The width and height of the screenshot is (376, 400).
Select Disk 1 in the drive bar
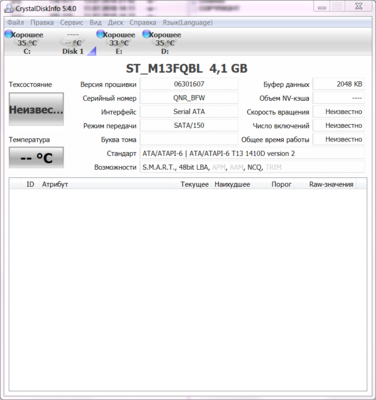click(74, 43)
